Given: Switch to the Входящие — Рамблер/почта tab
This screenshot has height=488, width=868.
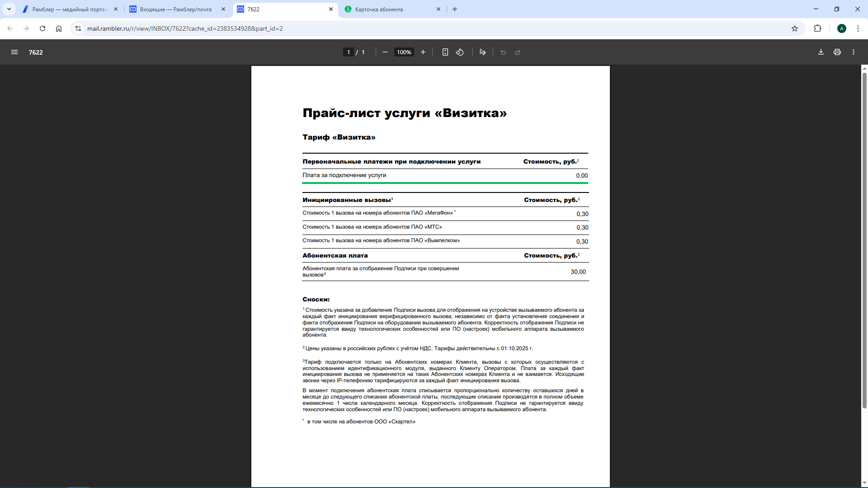Looking at the screenshot, I should click(x=176, y=9).
